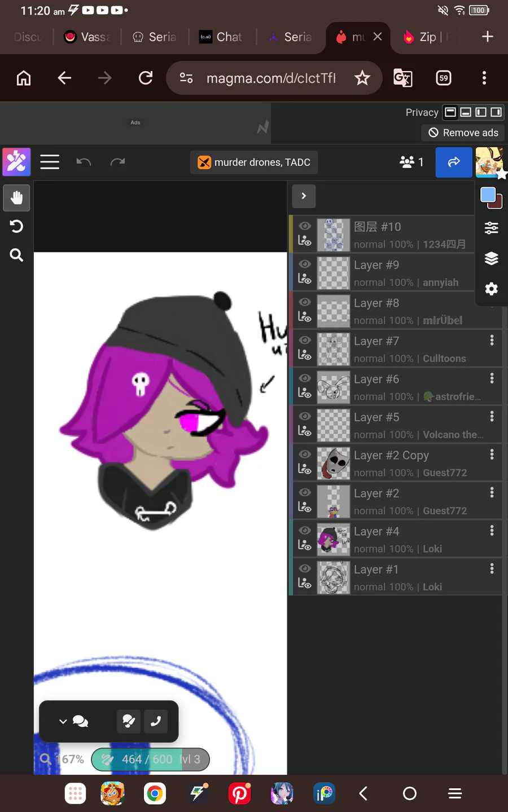Open the Privacy link
The image size is (508, 812).
tap(422, 112)
